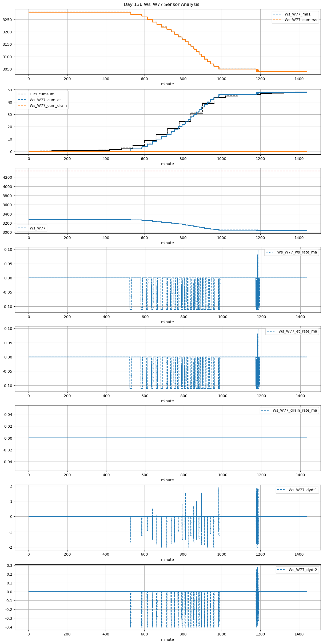The image size is (323, 644).
Task: Select the Ws_W77_cum_drain legend label
Action: click(x=48, y=106)
